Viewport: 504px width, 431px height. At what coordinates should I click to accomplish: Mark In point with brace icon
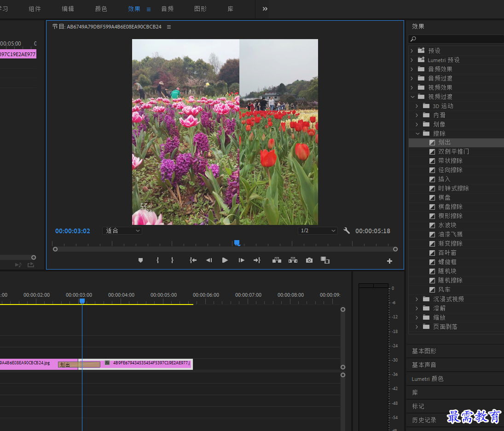157,260
